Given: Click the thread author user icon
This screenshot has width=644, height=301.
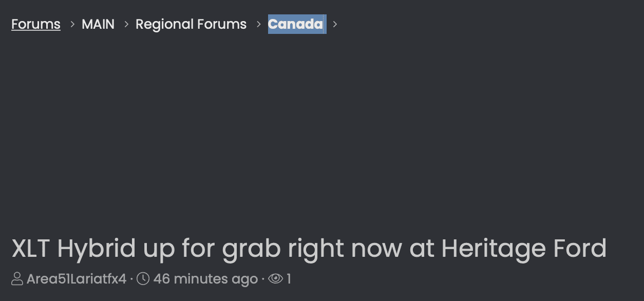Looking at the screenshot, I should click(x=17, y=279).
